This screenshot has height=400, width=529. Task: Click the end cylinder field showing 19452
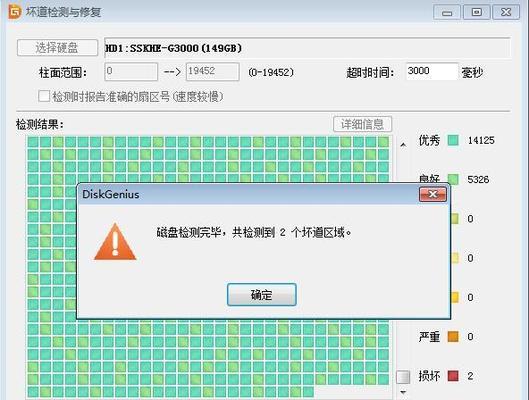point(213,72)
